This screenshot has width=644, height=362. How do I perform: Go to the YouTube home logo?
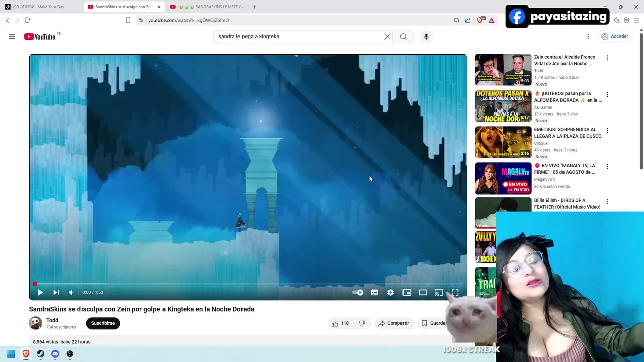pyautogui.click(x=40, y=36)
